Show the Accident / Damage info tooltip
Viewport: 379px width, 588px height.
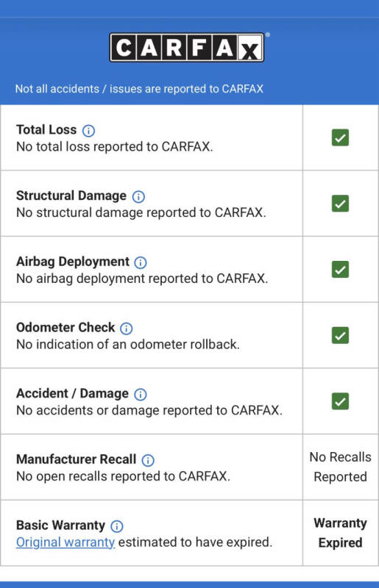[141, 395]
